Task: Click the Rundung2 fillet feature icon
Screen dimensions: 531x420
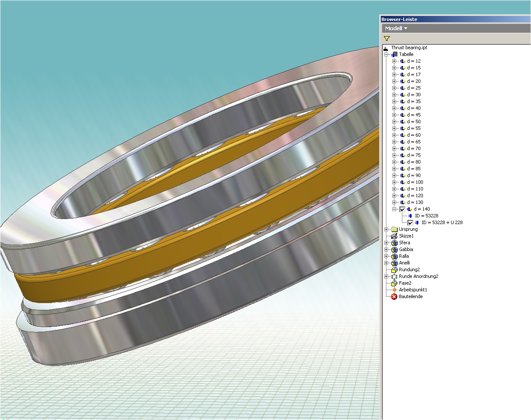Action: pos(394,269)
